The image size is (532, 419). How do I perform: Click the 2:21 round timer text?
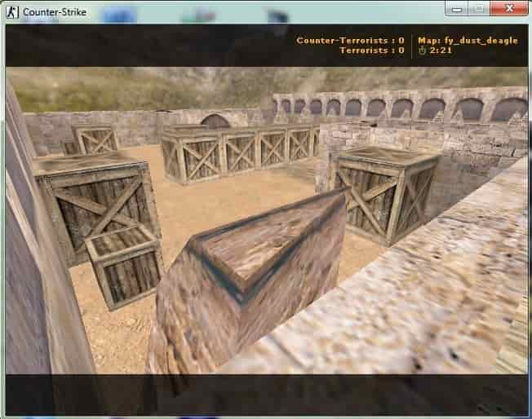(x=441, y=51)
